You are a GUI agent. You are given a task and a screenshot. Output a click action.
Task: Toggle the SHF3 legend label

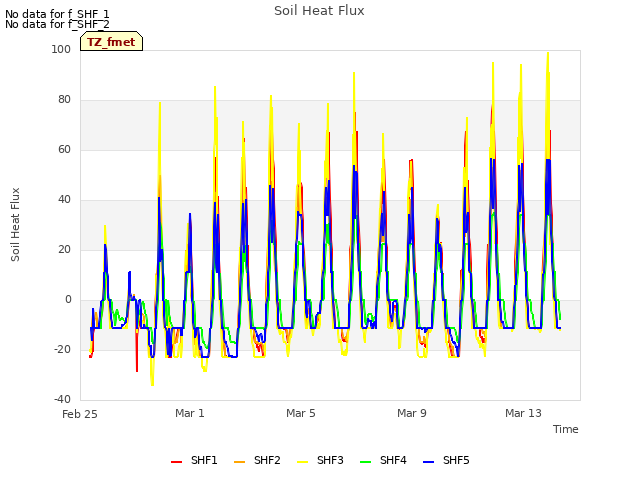coord(330,460)
